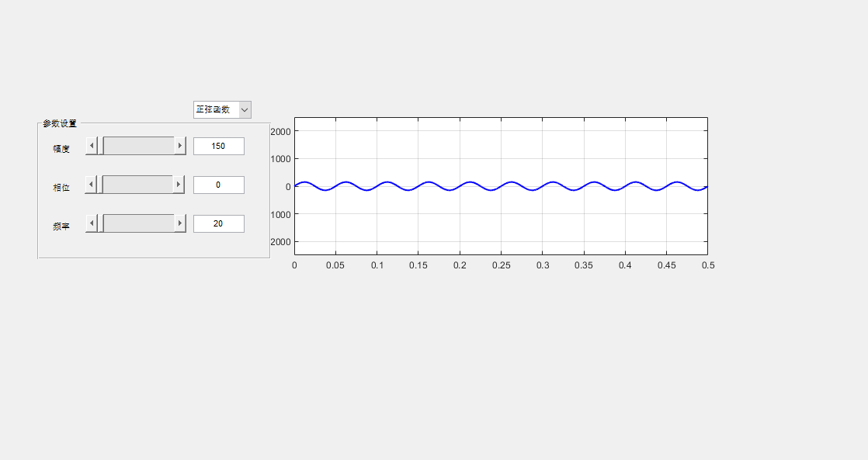
Task: Click left arrow of 相位 slider
Action: click(91, 185)
